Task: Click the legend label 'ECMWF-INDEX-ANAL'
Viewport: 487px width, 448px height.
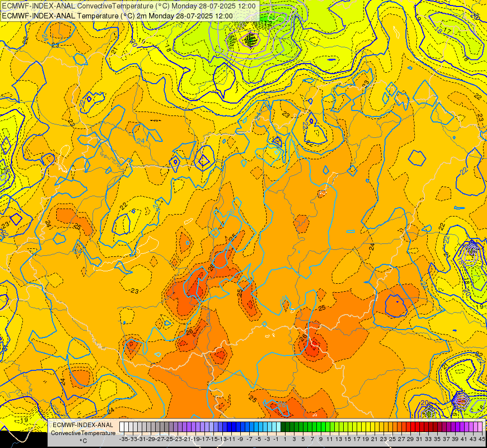Action: [83, 425]
